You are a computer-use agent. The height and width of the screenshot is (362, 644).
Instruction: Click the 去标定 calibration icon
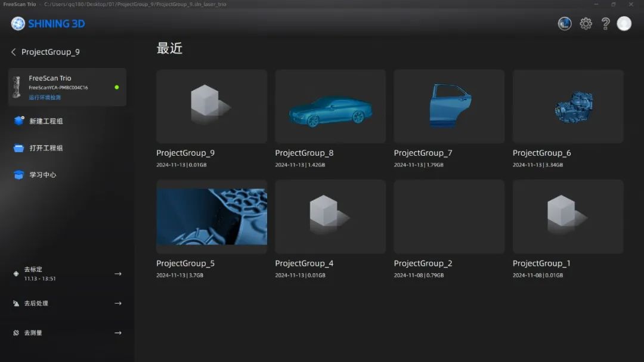tap(16, 274)
